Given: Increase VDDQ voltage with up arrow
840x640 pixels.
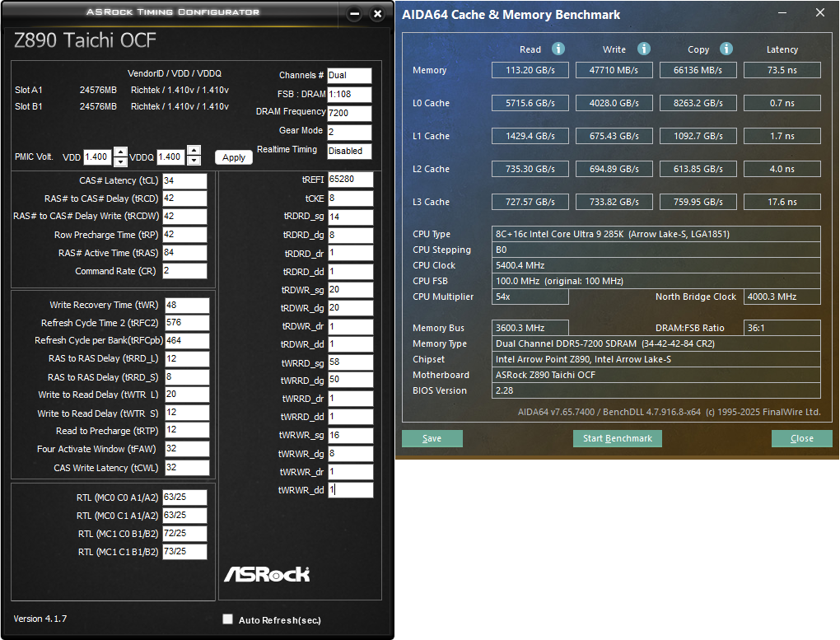Looking at the screenshot, I should click(x=194, y=151).
